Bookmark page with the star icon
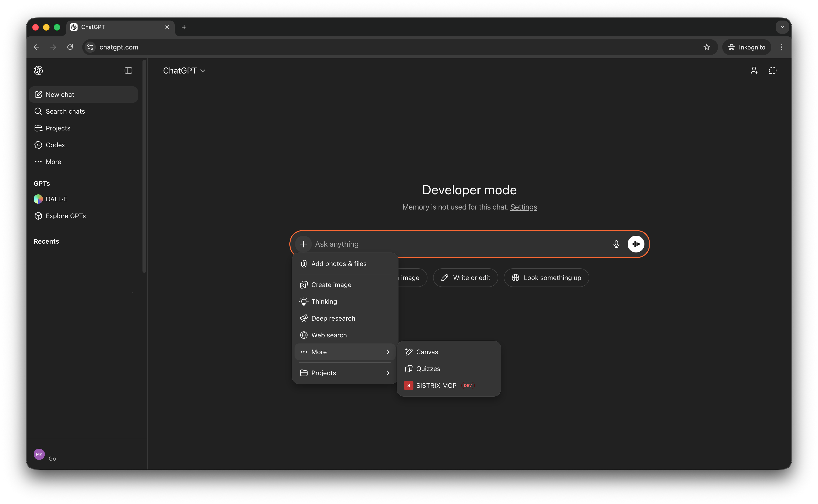 click(x=707, y=47)
